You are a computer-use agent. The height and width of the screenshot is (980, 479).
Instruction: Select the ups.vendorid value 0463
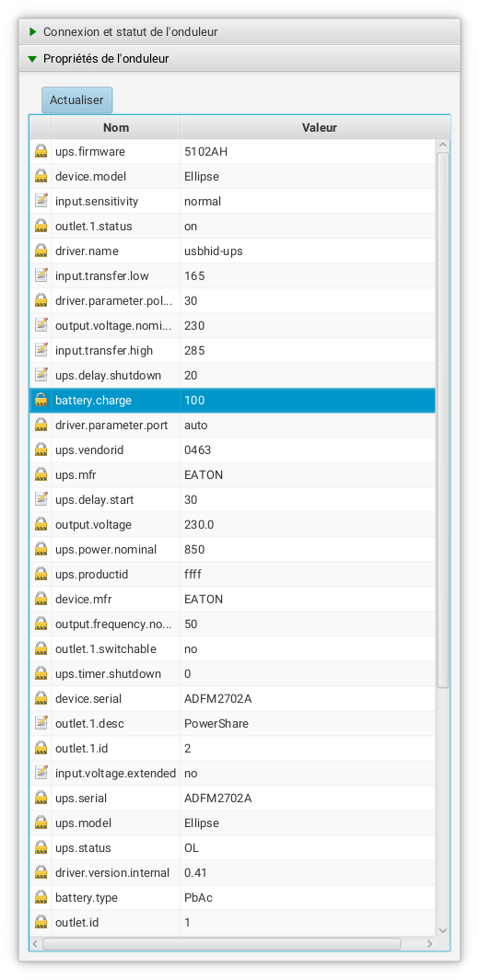[198, 450]
